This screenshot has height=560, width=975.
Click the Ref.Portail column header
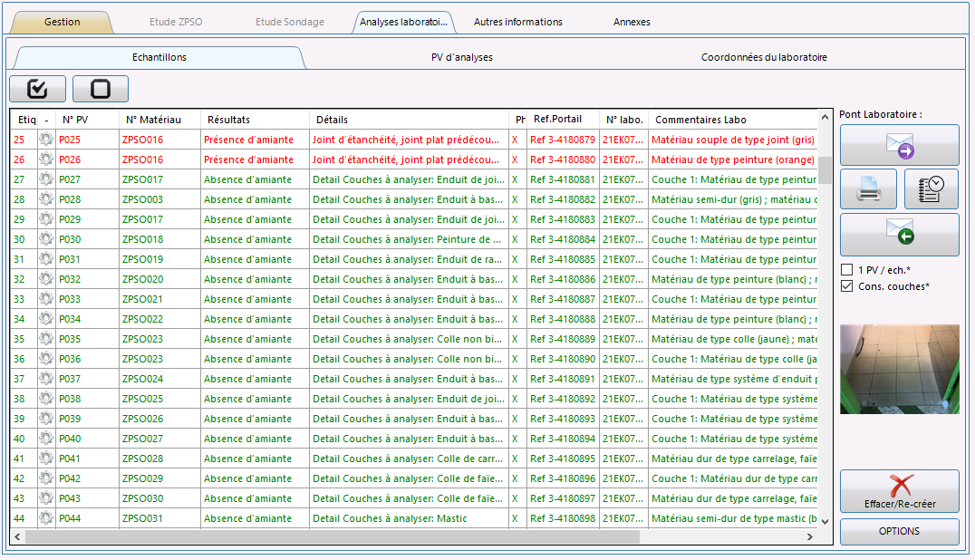(563, 120)
